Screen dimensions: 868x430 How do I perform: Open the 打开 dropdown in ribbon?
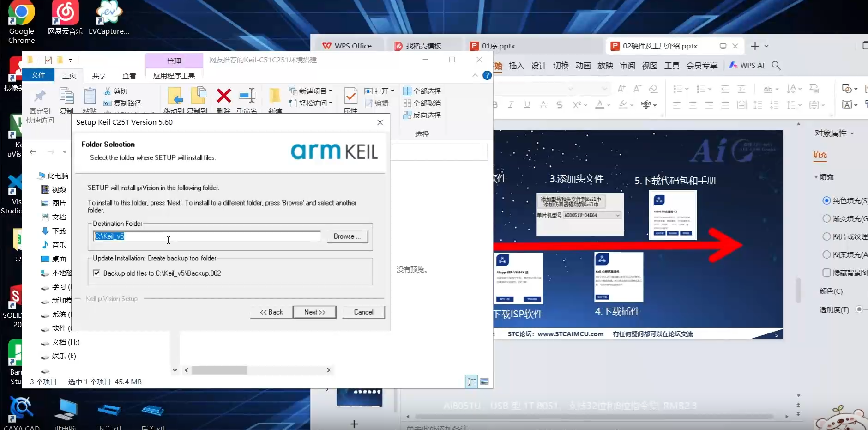(379, 91)
